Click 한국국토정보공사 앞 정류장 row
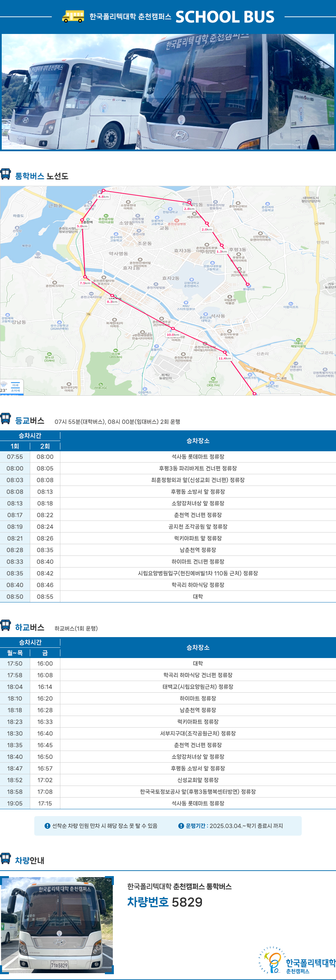Viewport: 336px width, 980px height. [198, 792]
